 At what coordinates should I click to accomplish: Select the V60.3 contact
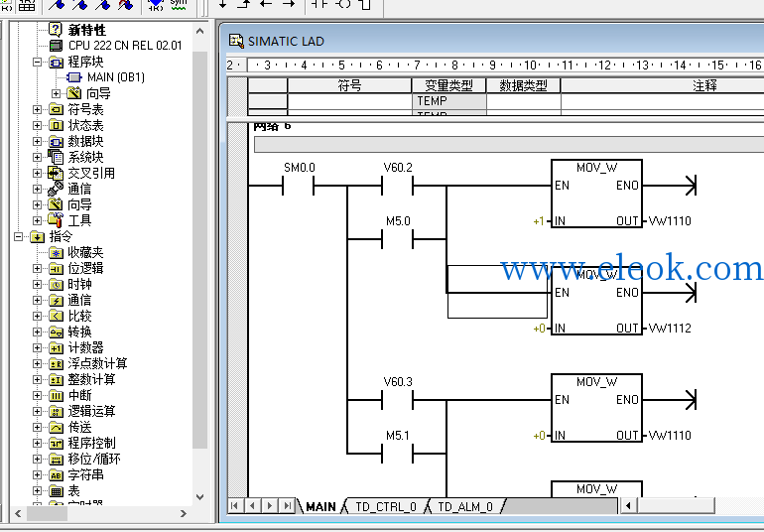[397, 400]
